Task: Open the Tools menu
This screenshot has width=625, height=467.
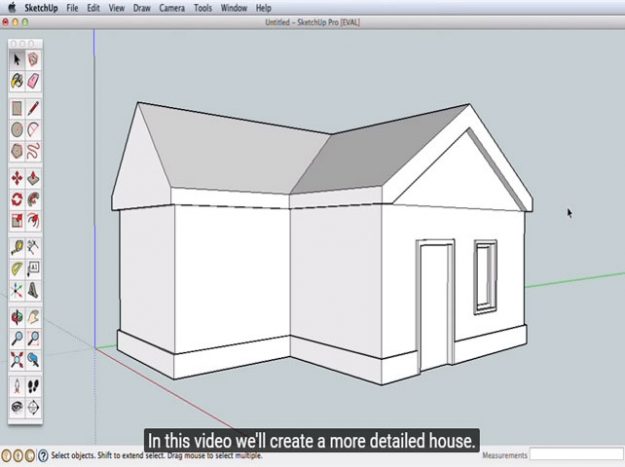Action: (203, 7)
